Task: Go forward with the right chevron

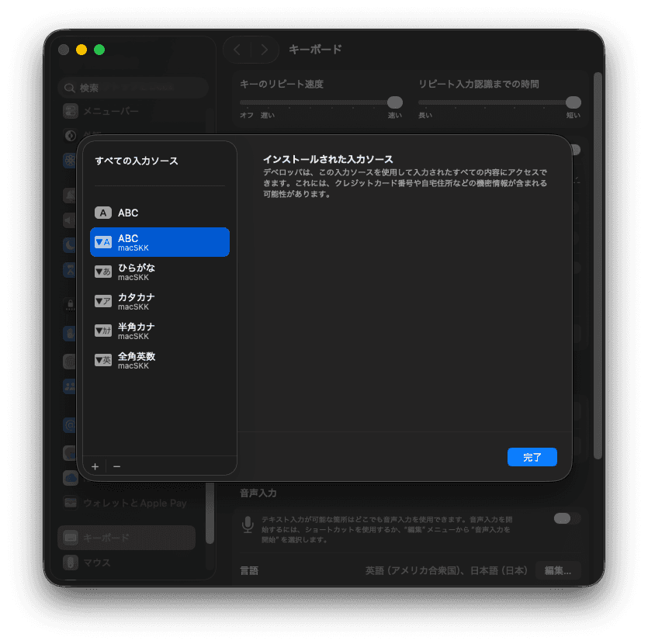Action: (x=265, y=50)
